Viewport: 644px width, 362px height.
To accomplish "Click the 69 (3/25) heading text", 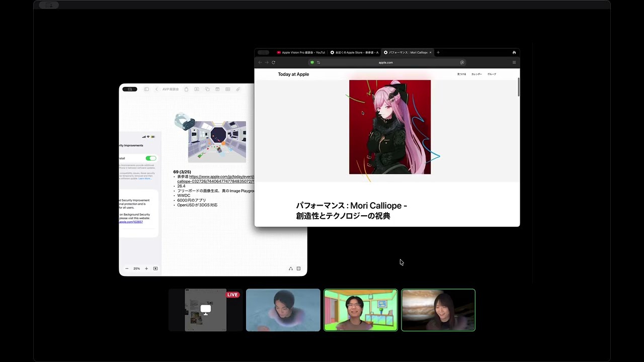I will 182,172.
